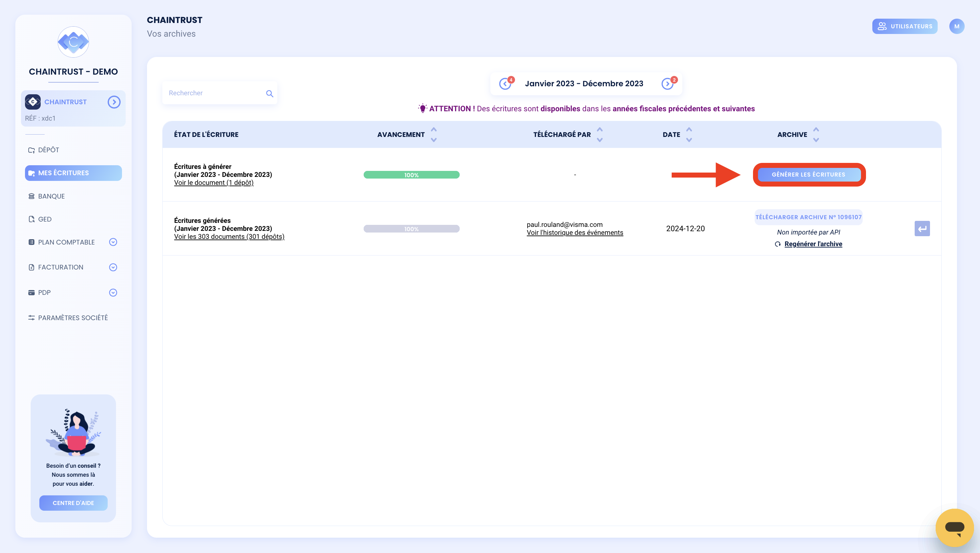The image size is (980, 553).
Task: Click the help illustration of woman with laptop
Action: [x=73, y=432]
